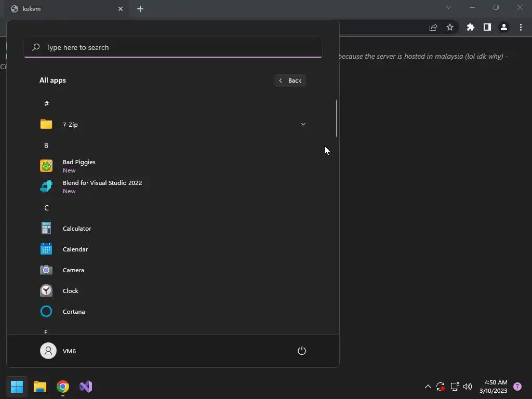Click the All apps scrollbar thumb
Screen dimensions: 532x399
337,118
